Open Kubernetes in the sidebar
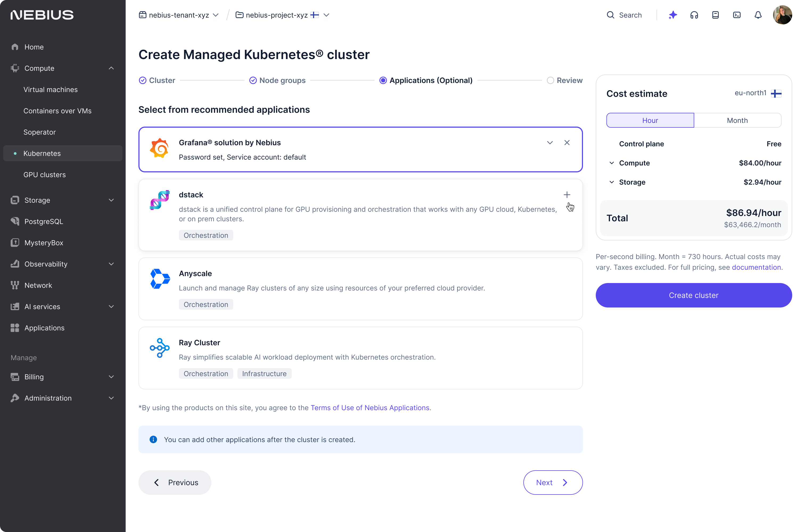 [x=63, y=153]
